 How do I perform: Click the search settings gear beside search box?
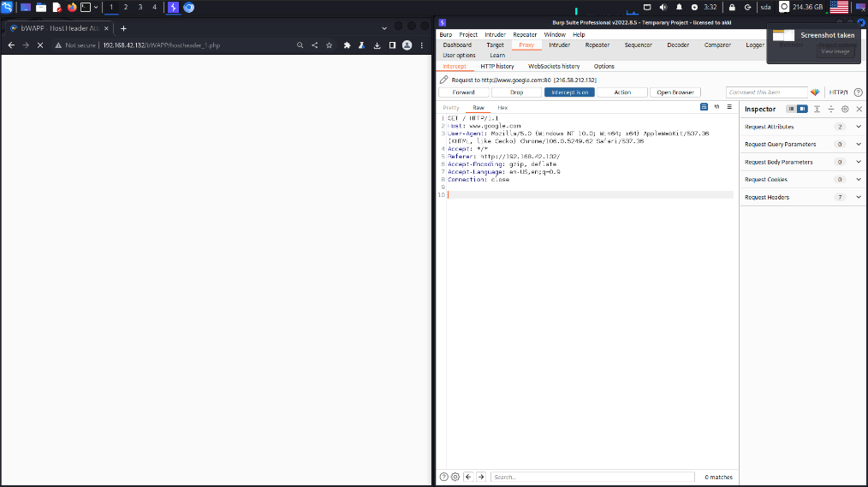tap(455, 477)
